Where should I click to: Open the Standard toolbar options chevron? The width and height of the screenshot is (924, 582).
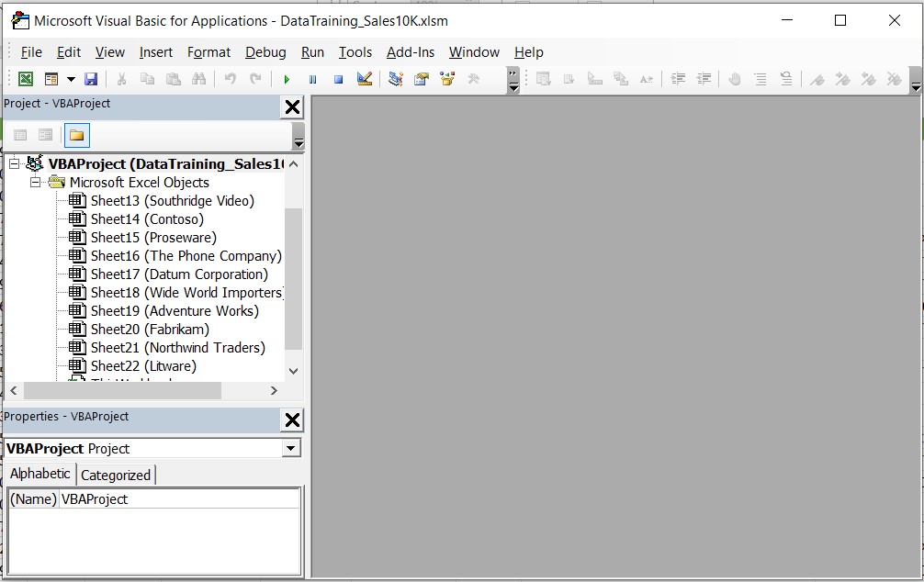point(513,80)
